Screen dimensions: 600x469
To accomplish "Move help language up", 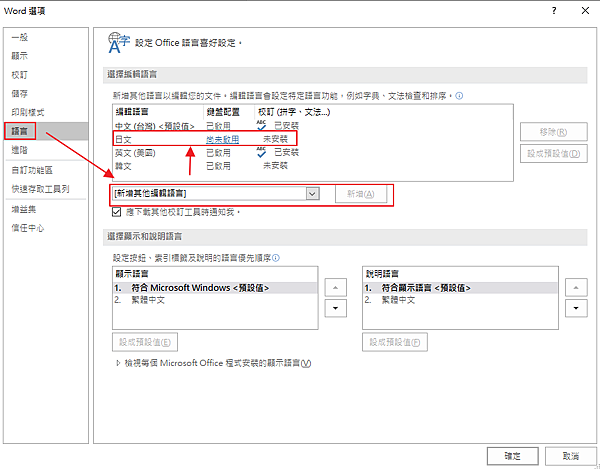I will pyautogui.click(x=576, y=288).
